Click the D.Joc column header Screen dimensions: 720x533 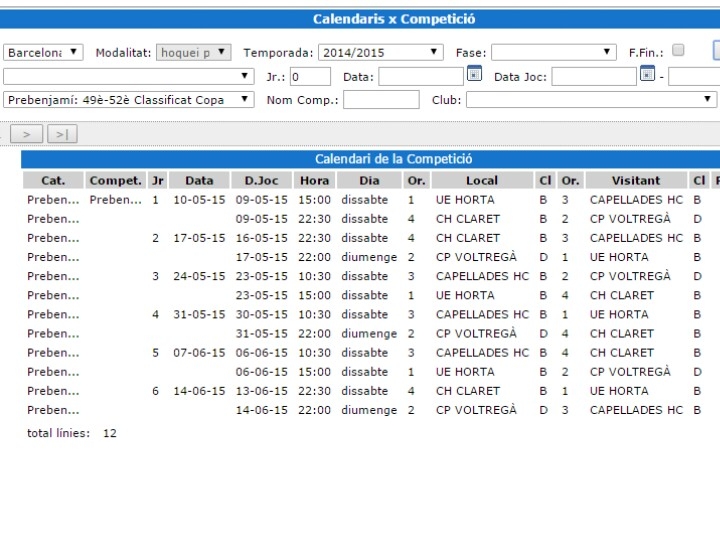(261, 181)
